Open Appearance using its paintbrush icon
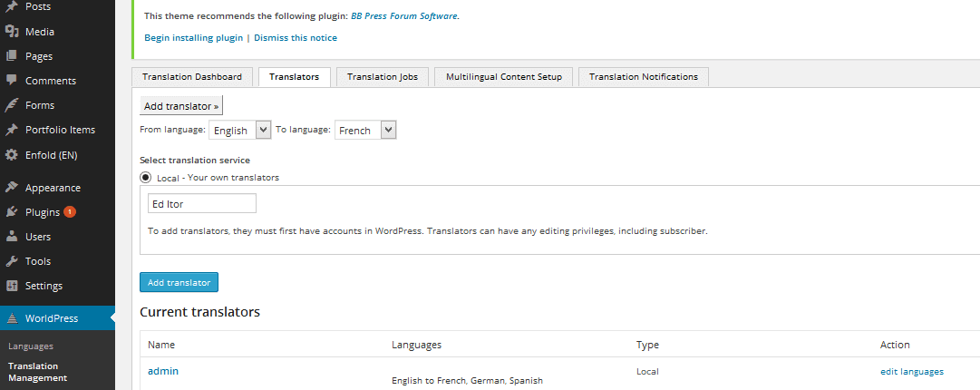Image resolution: width=980 pixels, height=390 pixels. pos(11,188)
